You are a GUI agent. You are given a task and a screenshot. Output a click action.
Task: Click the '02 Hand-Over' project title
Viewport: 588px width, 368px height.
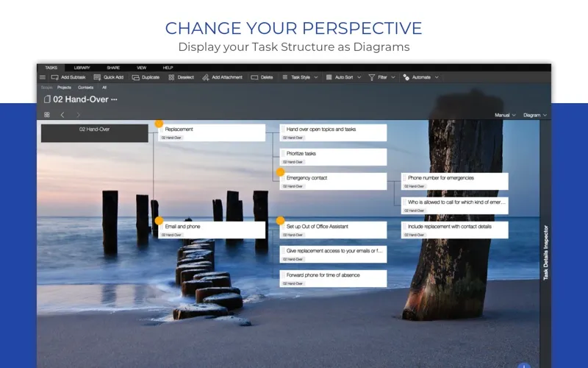tap(81, 99)
